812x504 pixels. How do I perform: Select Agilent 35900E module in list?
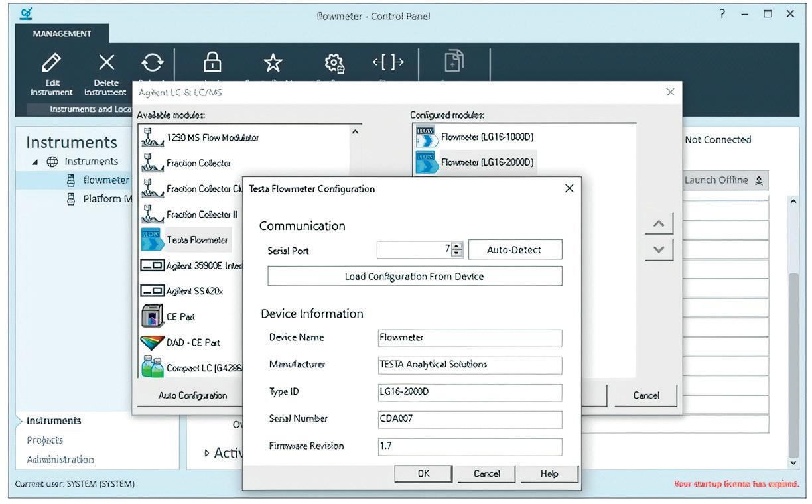coord(192,266)
